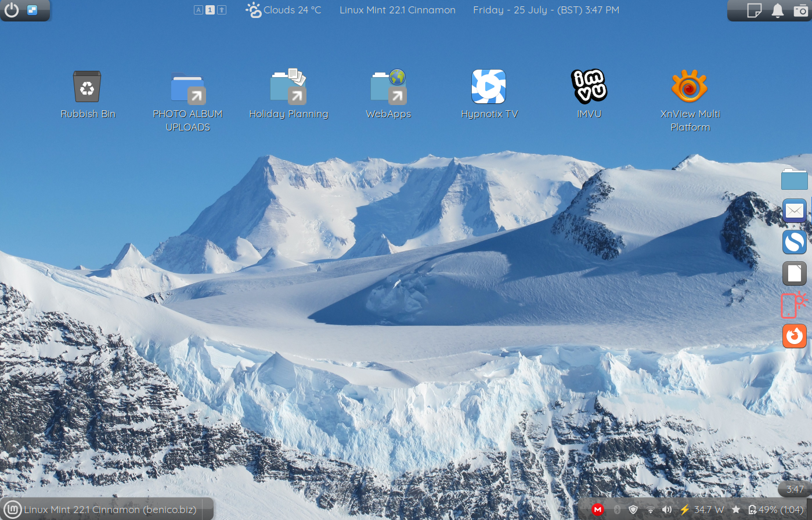Viewport: 812px width, 520px height.
Task: Toggle the Num Lock indicator
Action: click(210, 10)
